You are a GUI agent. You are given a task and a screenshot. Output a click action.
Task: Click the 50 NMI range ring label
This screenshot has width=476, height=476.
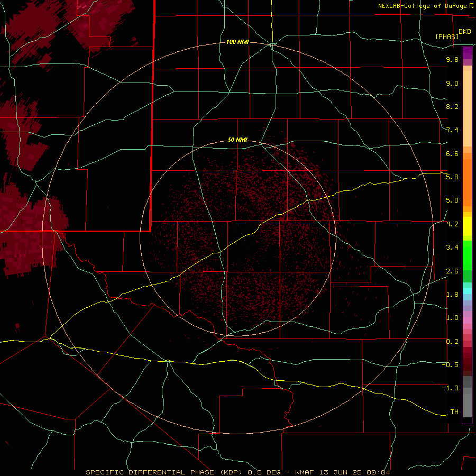tap(237, 140)
